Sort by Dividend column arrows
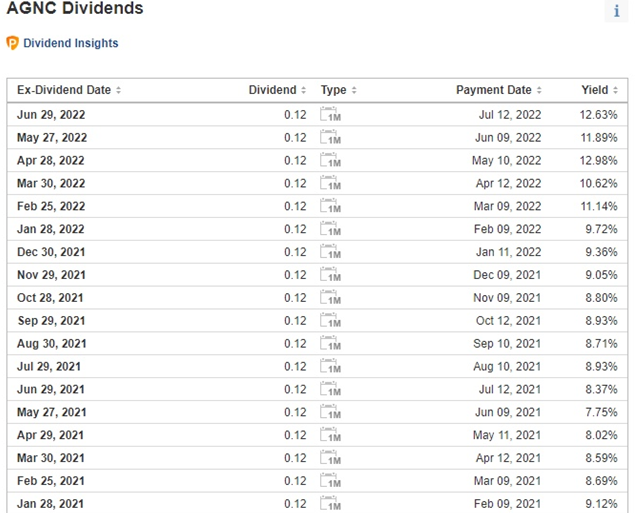The height and width of the screenshot is (513, 635). 303,90
